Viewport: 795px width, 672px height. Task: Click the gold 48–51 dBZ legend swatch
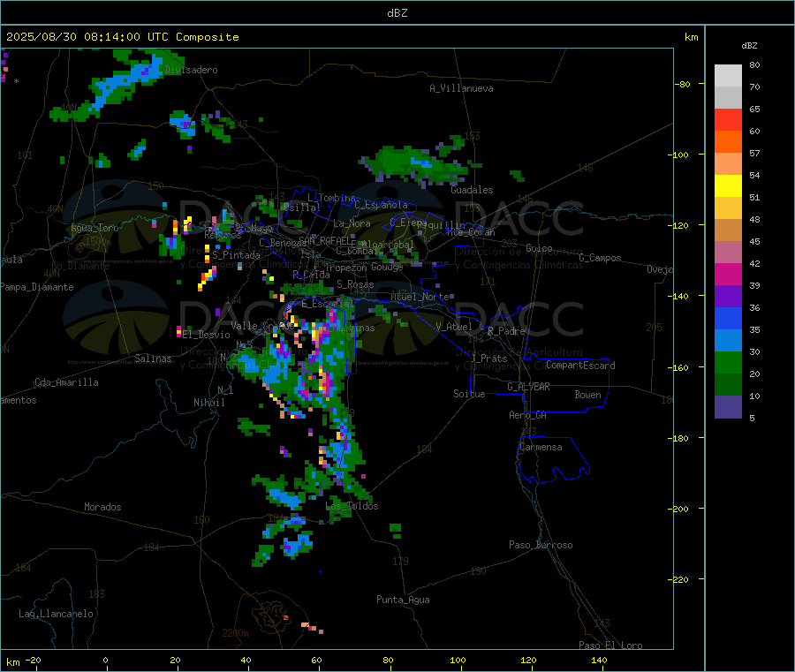[728, 208]
